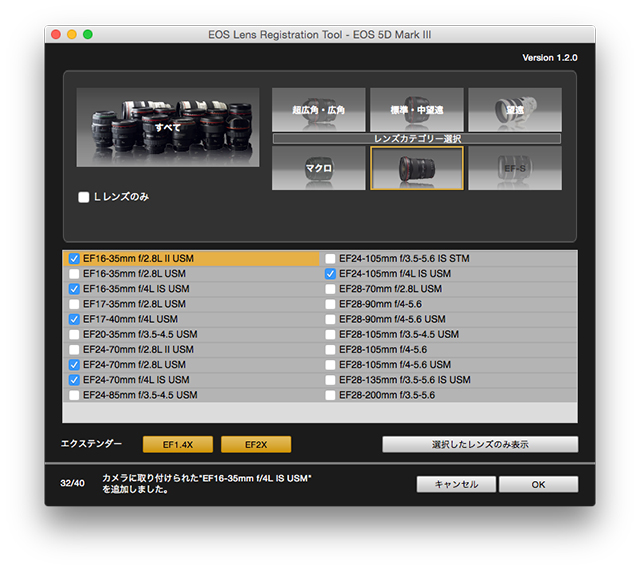
Task: Uncheck EF17-40mm f/4L USM
Action: coord(74,319)
